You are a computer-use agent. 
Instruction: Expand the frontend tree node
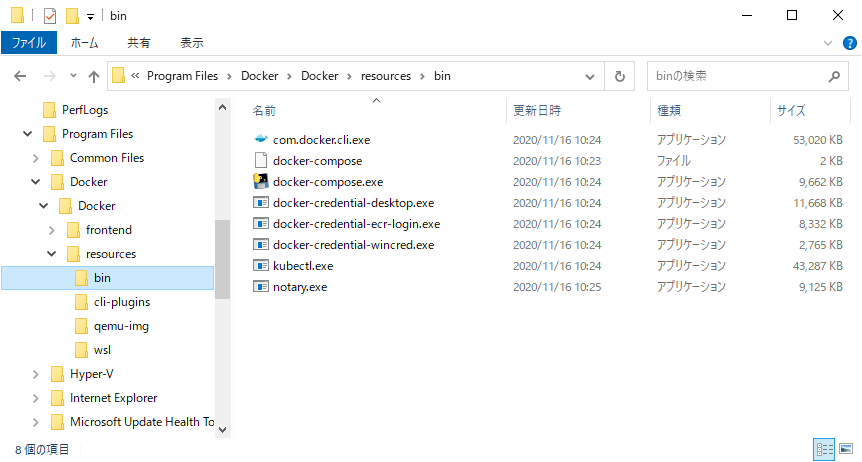[x=52, y=230]
